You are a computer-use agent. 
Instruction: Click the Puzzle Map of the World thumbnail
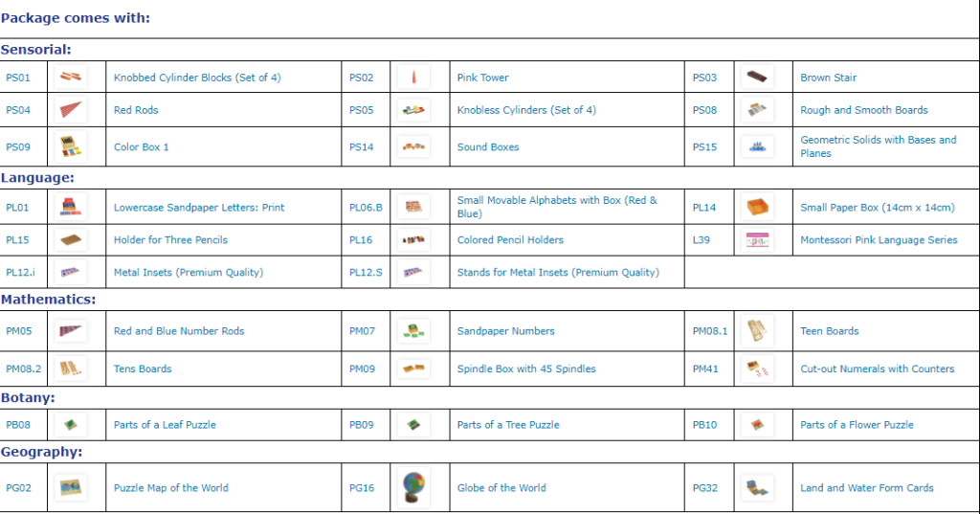(x=71, y=488)
